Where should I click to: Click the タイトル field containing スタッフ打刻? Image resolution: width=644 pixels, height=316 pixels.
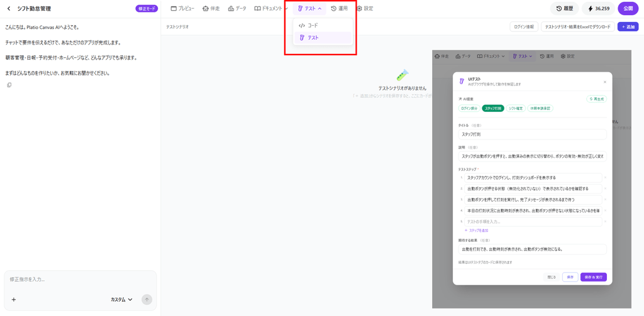click(x=532, y=134)
